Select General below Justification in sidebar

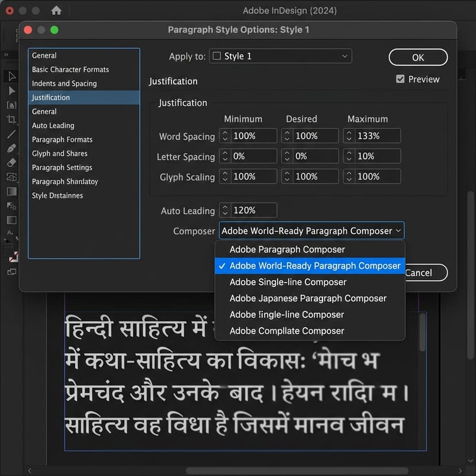pos(84,112)
